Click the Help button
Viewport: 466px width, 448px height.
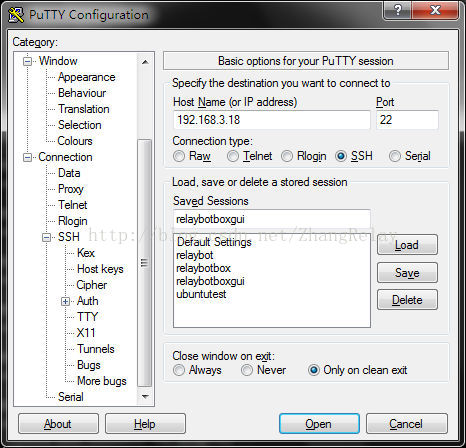coord(145,424)
